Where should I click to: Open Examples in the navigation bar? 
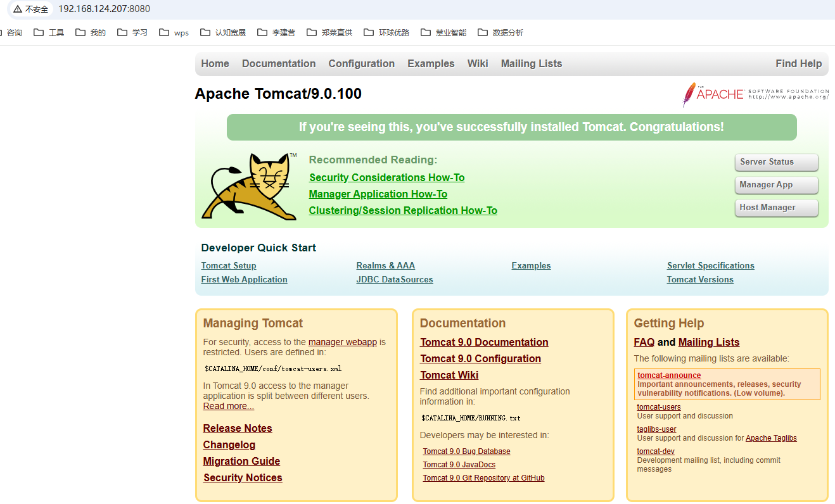coord(431,63)
